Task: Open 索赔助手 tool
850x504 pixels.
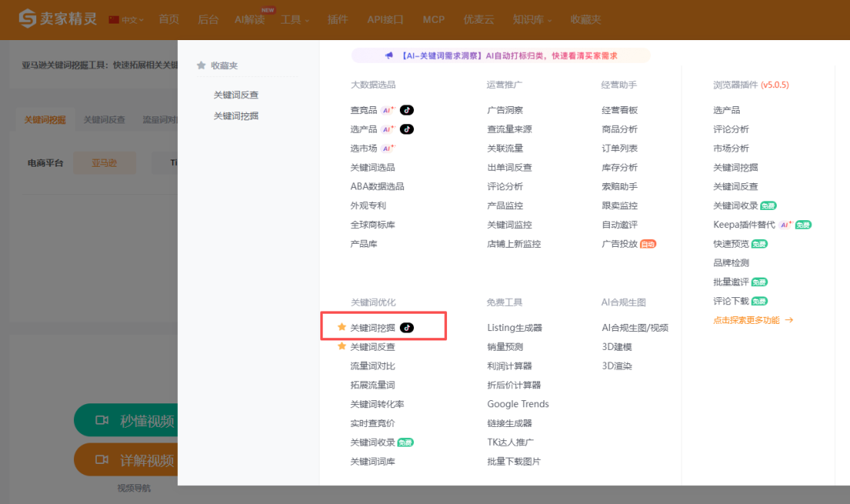Action: click(619, 186)
